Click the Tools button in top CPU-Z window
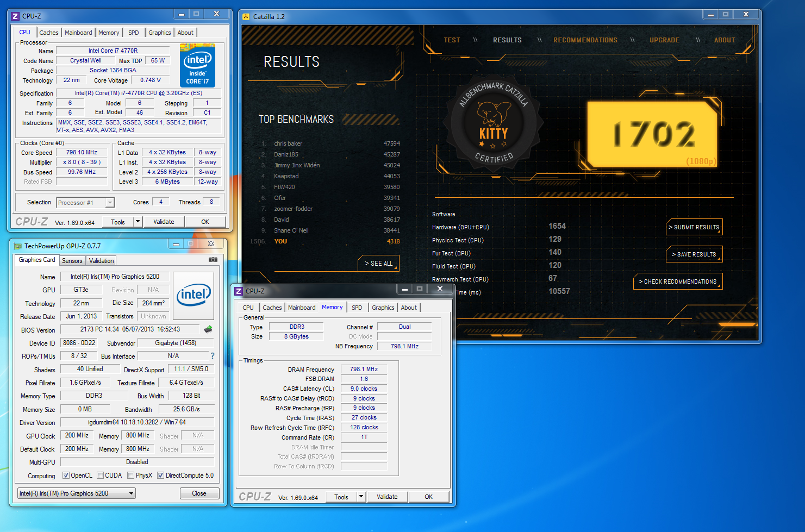The image size is (805, 532). click(x=118, y=222)
